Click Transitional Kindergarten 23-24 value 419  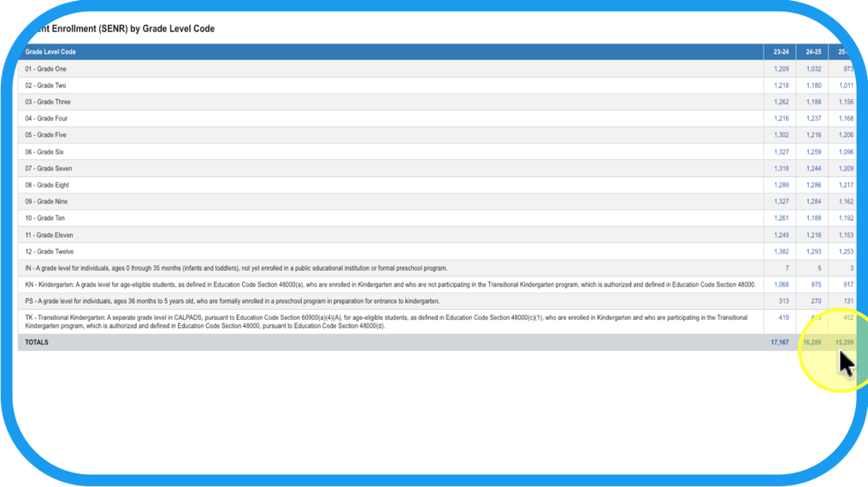pos(783,318)
